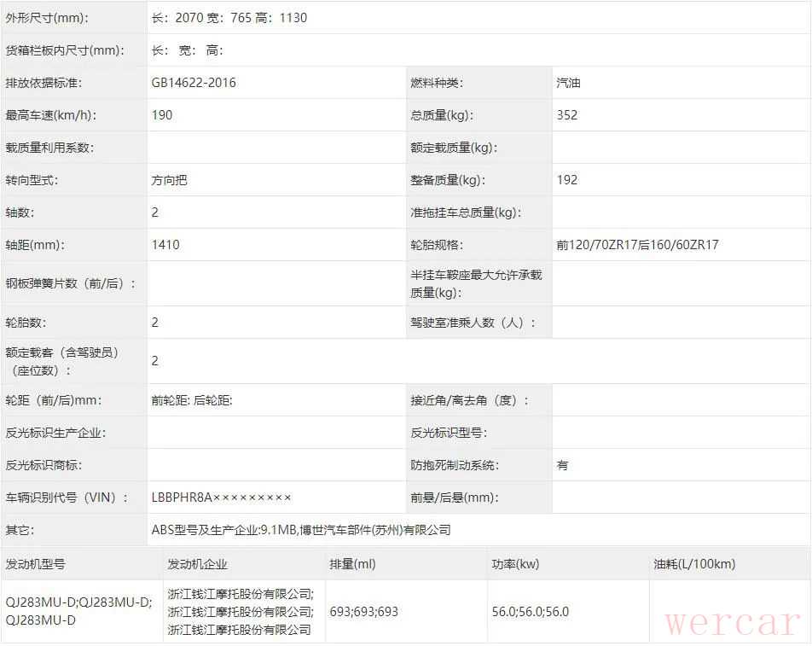Select the max speed value 190

(162, 115)
